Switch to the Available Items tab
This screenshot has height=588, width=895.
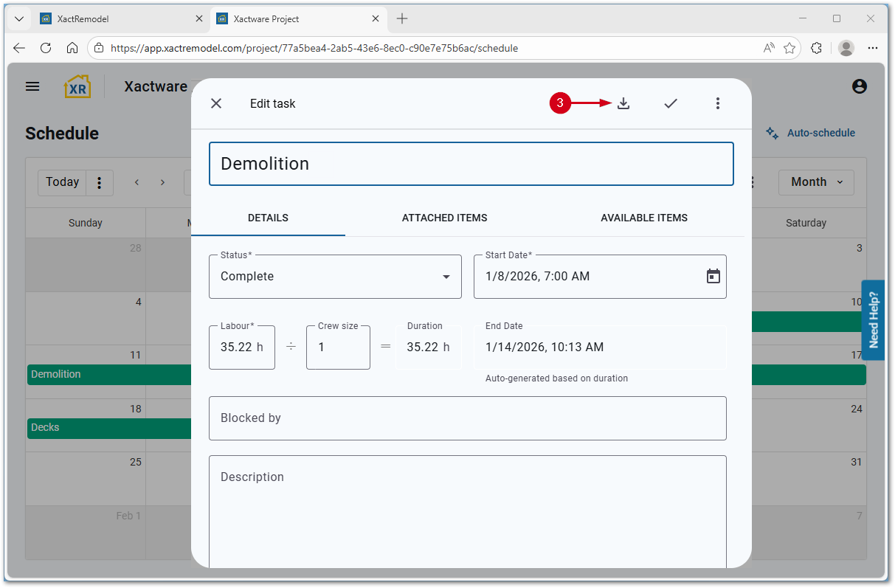(643, 218)
